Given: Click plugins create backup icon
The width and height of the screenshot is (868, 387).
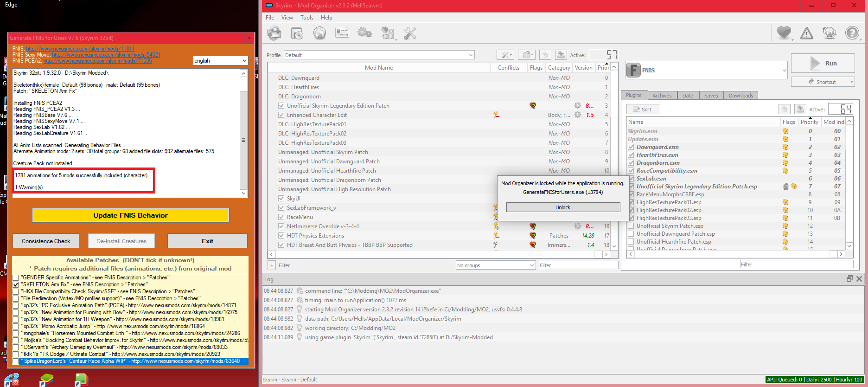Looking at the screenshot, I should coord(800,109).
